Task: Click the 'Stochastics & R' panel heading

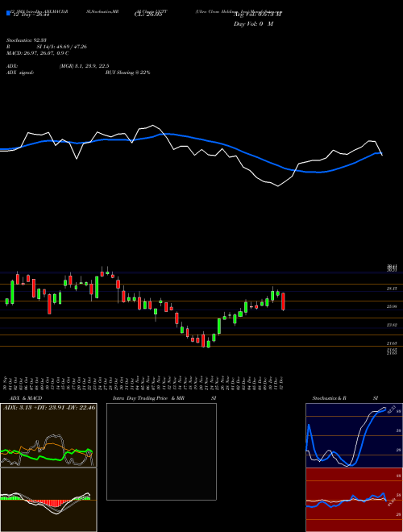Action: (330, 398)
